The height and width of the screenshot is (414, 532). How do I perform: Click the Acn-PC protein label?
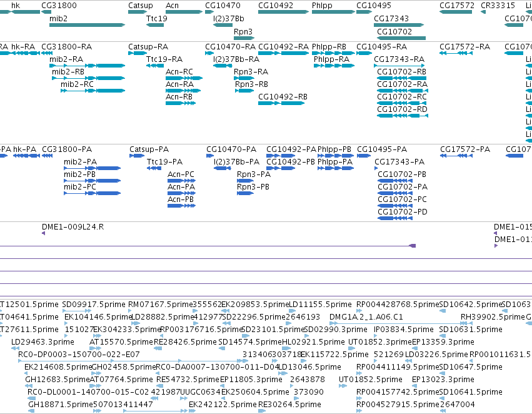coord(181,174)
